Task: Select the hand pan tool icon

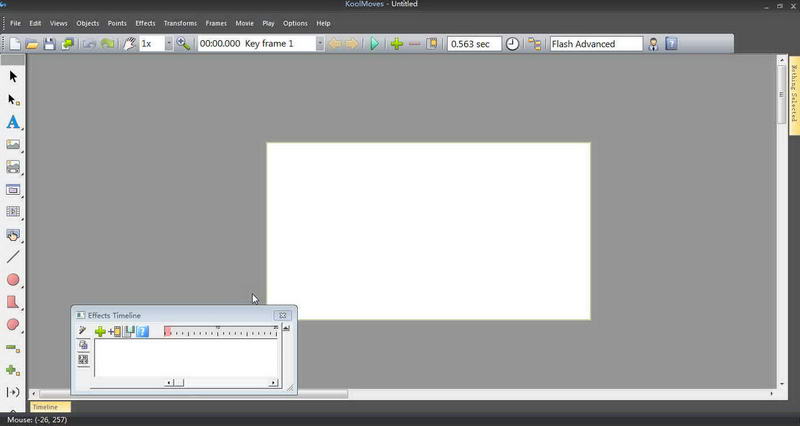Action: coord(130,44)
